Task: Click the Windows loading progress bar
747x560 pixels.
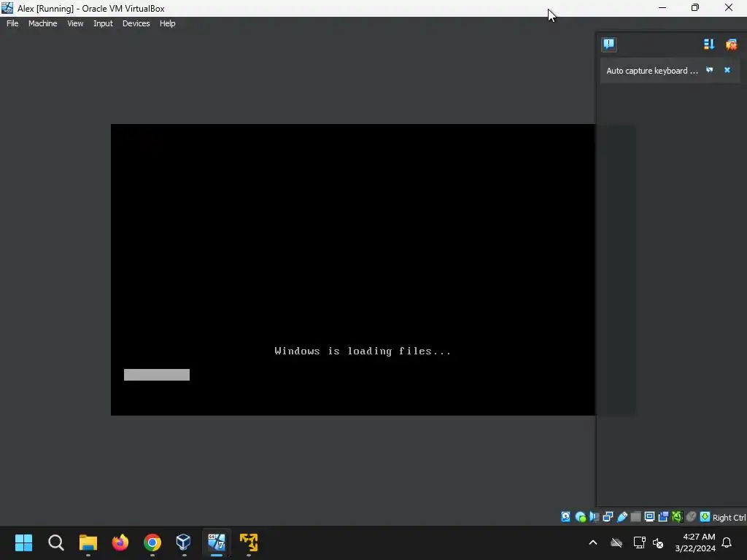Action: [x=157, y=375]
